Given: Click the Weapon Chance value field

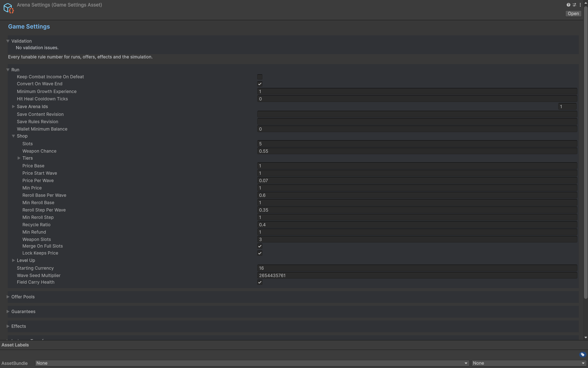Looking at the screenshot, I should point(417,151).
